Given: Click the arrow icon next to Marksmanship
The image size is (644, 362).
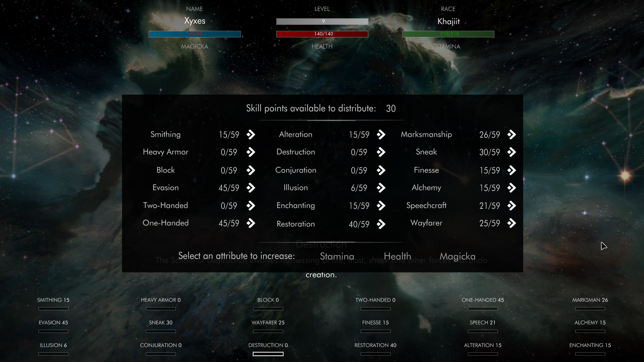Looking at the screenshot, I should click(x=512, y=135).
